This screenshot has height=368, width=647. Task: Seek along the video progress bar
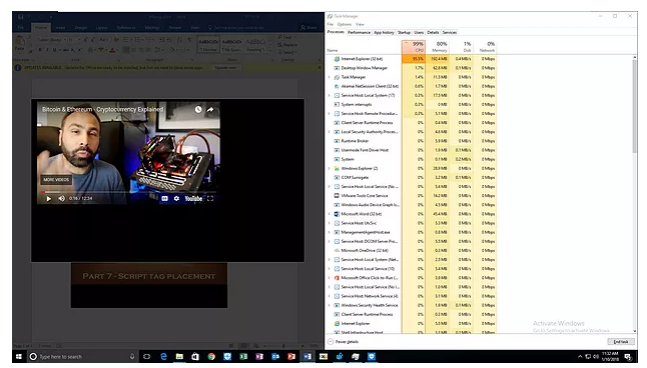[128, 191]
